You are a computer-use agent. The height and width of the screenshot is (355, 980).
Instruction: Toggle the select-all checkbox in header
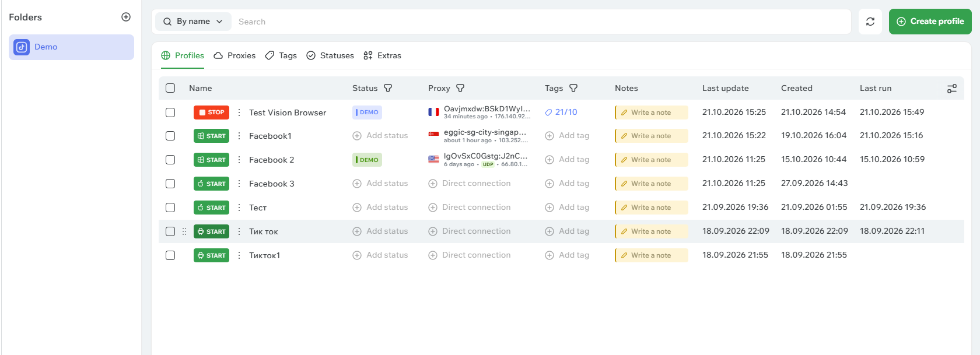pos(170,88)
